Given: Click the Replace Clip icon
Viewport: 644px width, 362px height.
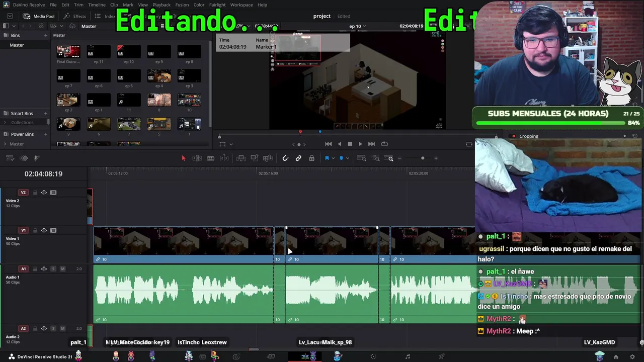Looking at the screenshot, I should pos(268,158).
